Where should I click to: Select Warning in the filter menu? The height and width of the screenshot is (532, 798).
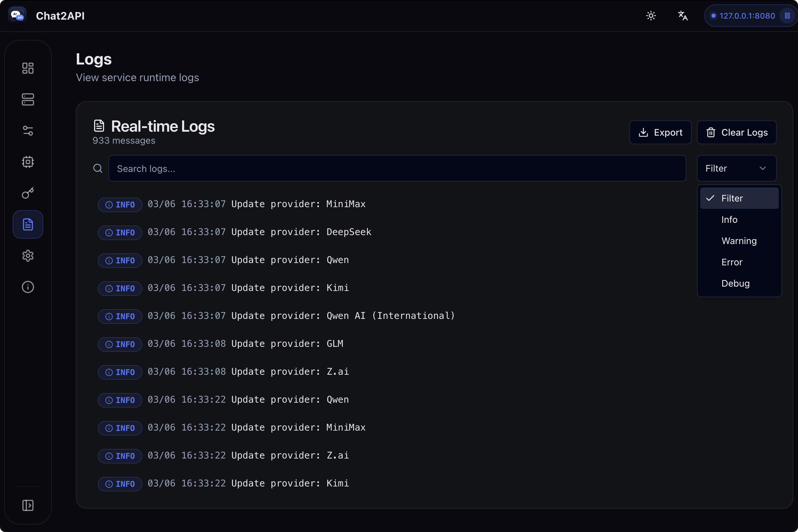738,240
